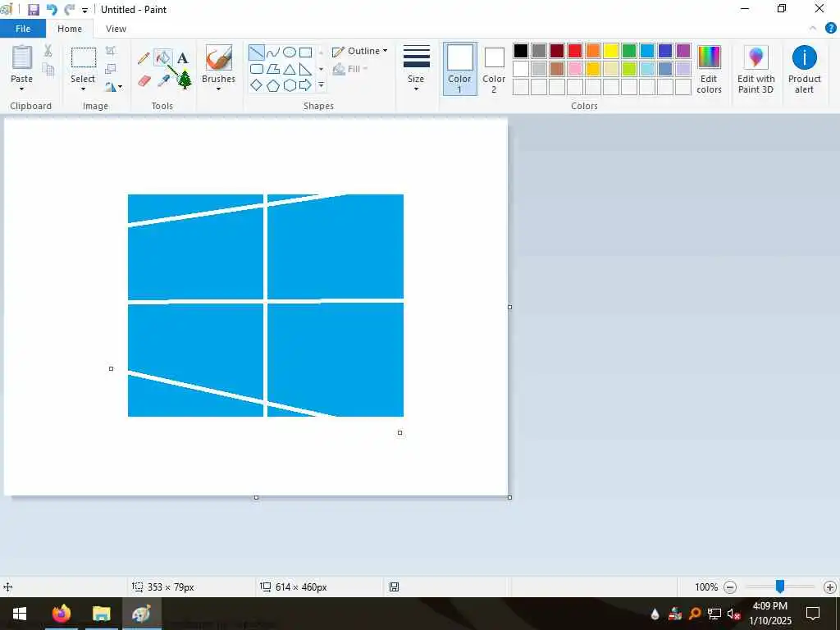The image size is (840, 630).
Task: Select the Eraser tool
Action: pyautogui.click(x=144, y=81)
